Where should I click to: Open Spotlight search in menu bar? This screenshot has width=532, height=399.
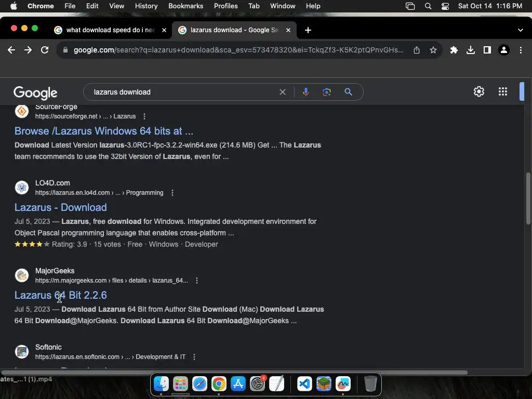[x=428, y=6]
